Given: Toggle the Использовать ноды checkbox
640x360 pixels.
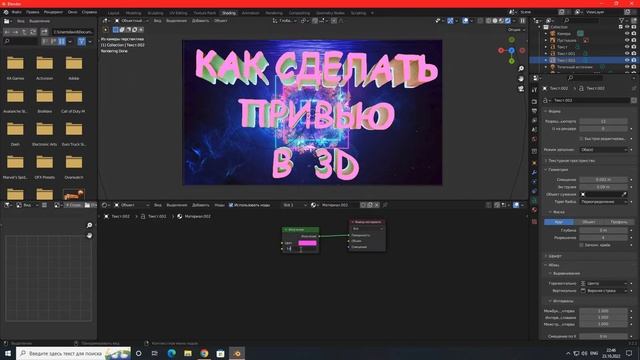Looking at the screenshot, I should 231,205.
